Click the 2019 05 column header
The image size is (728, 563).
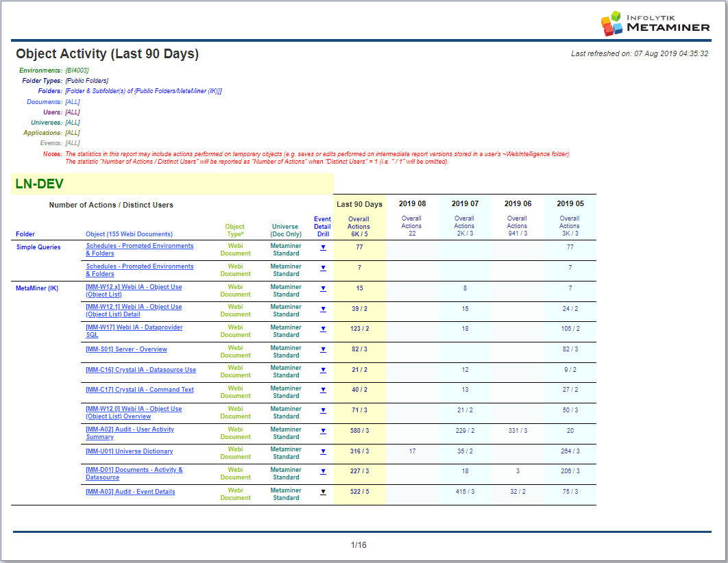pyautogui.click(x=570, y=203)
